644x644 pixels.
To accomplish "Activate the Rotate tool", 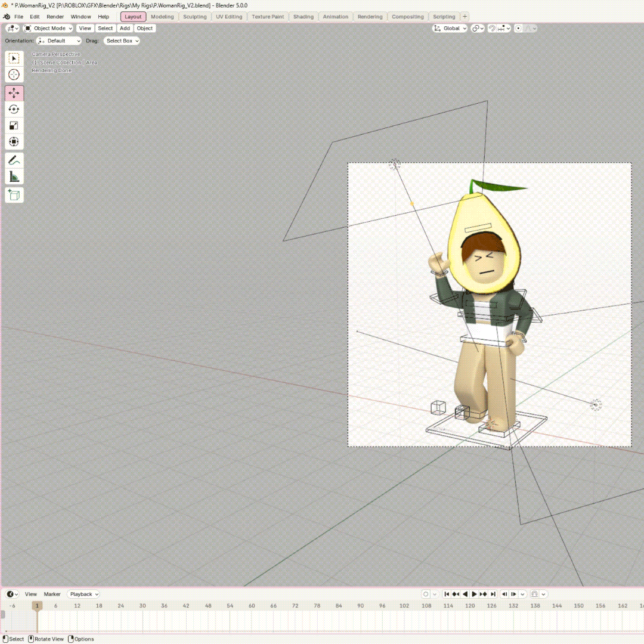I will point(14,109).
